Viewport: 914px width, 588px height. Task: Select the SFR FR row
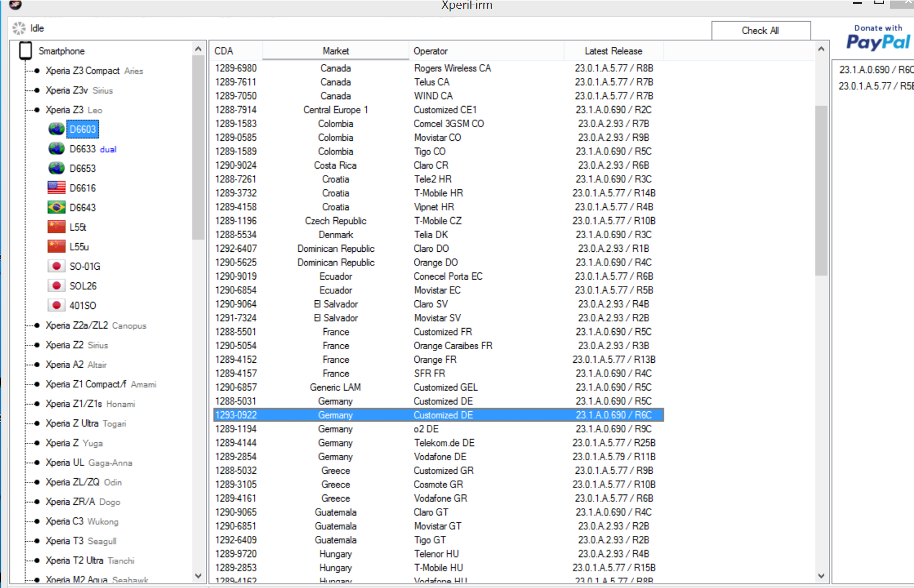coord(438,373)
